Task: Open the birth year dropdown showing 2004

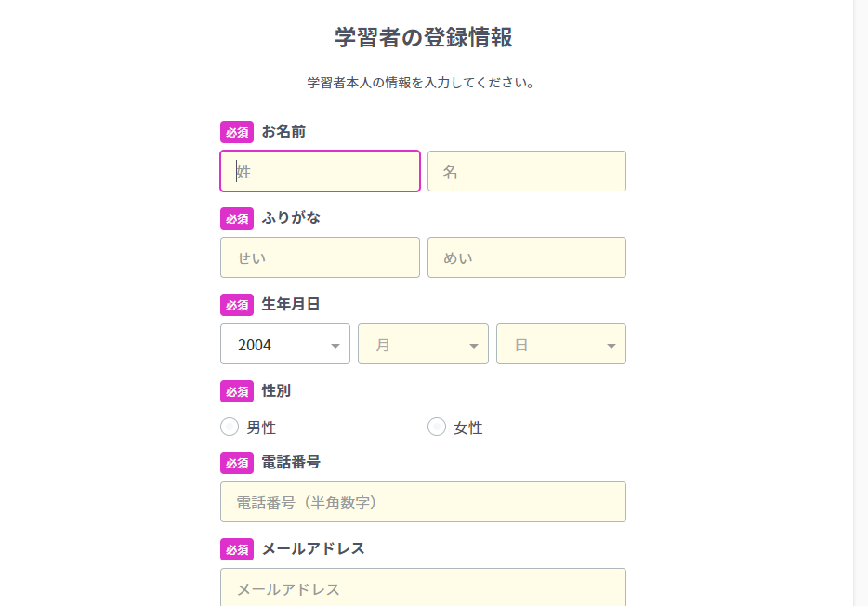Action: click(x=284, y=344)
